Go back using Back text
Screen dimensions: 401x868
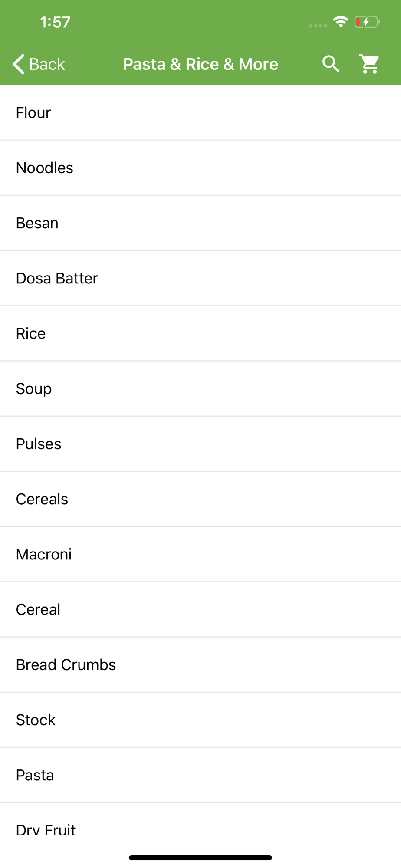coord(47,64)
